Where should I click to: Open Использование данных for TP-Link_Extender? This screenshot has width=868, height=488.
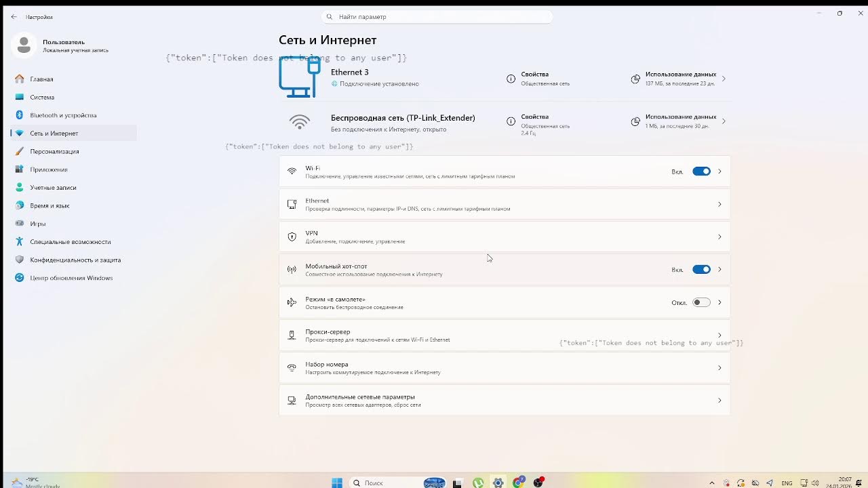coord(681,117)
